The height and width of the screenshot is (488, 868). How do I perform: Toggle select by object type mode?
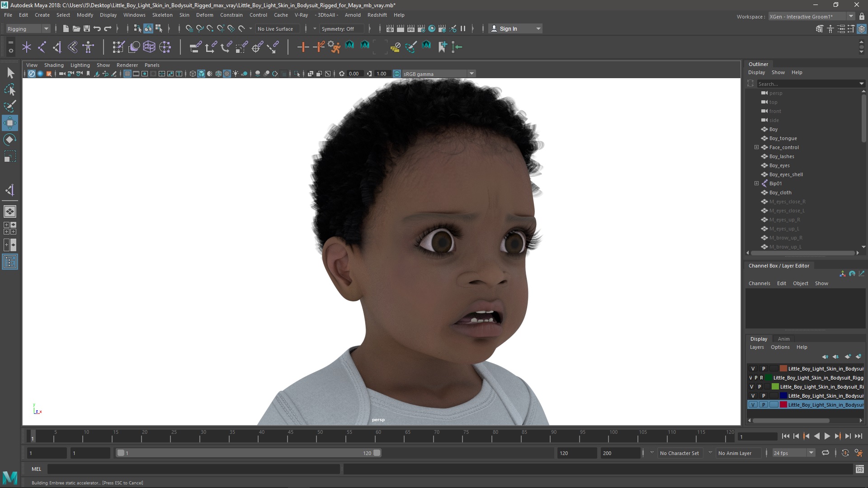[x=148, y=28]
